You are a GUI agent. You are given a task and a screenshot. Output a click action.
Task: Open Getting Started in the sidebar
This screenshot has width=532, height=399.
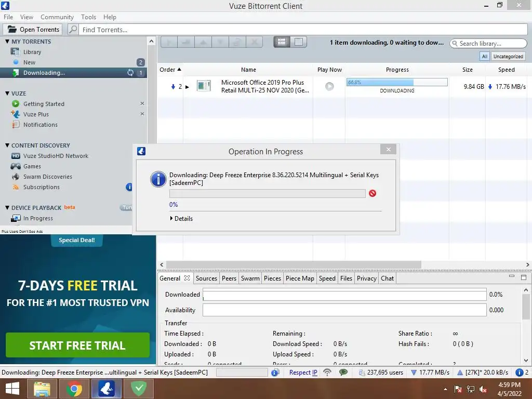44,104
